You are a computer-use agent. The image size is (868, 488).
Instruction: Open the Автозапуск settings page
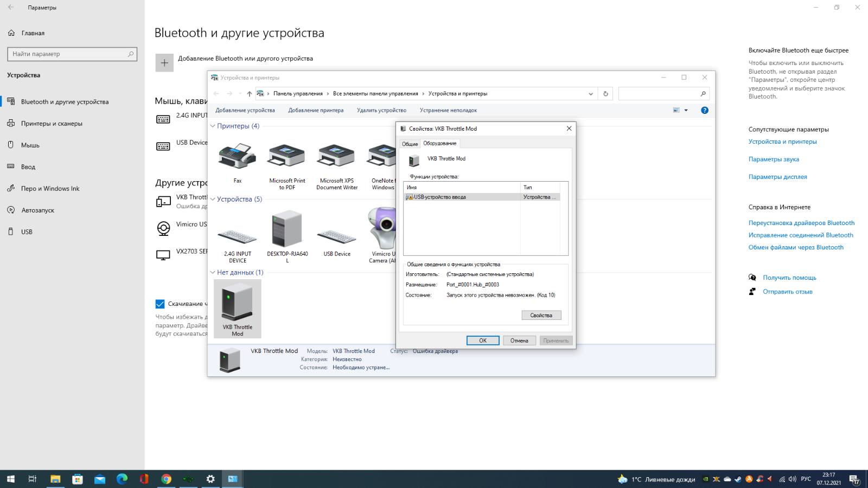pos(37,210)
